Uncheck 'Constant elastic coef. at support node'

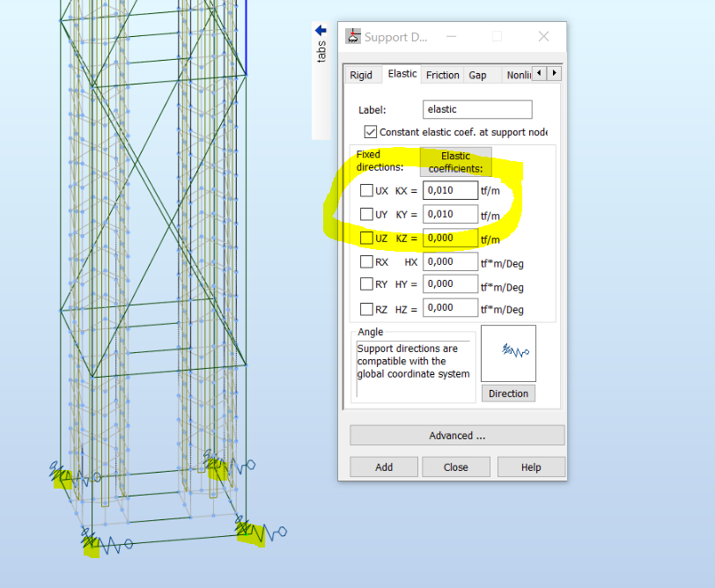point(371,131)
